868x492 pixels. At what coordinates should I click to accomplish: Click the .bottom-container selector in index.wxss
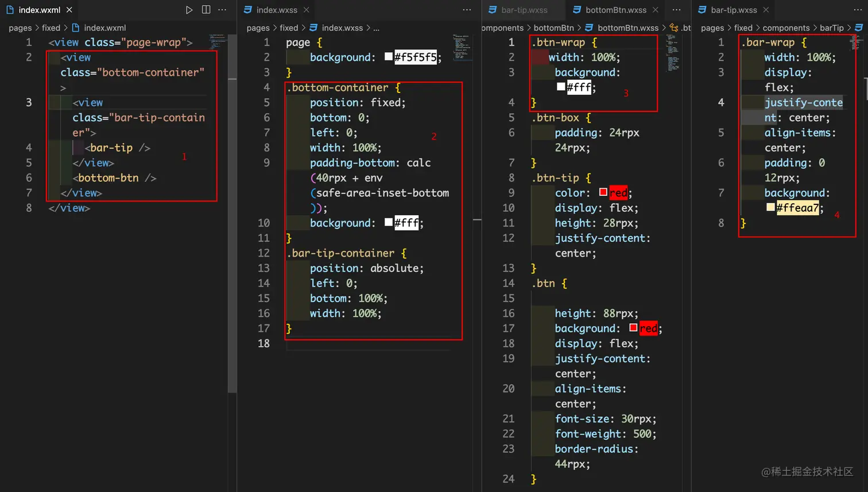point(337,87)
